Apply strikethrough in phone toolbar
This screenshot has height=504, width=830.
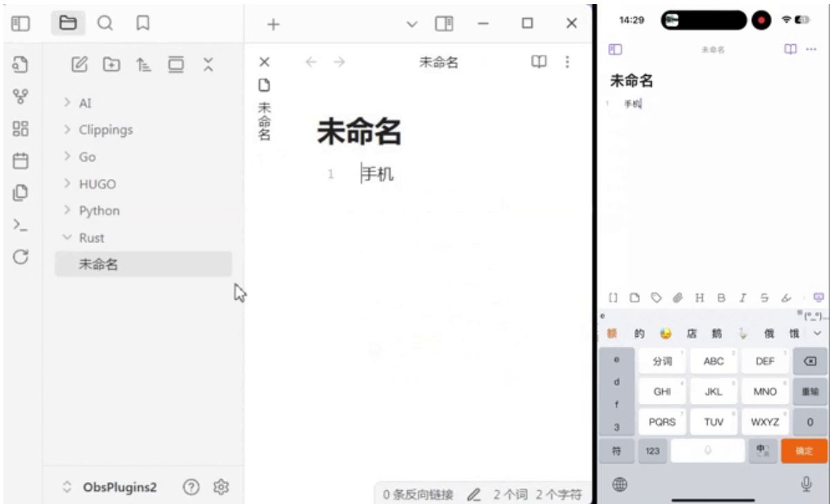coord(764,298)
